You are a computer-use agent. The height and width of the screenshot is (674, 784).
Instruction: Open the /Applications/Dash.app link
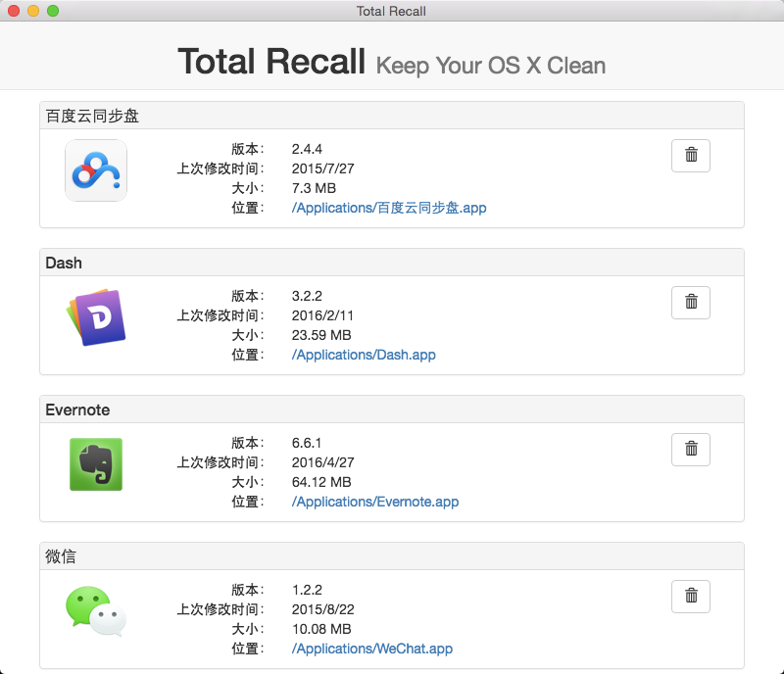[364, 355]
